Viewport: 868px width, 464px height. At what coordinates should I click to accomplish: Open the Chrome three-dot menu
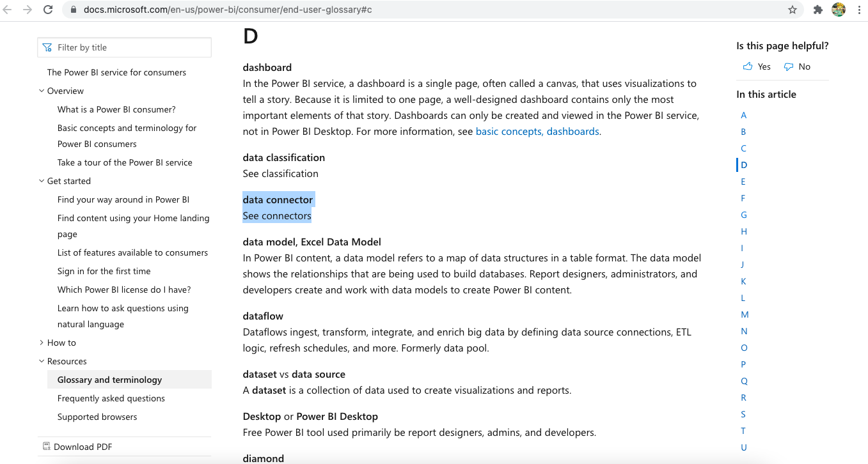(x=859, y=10)
